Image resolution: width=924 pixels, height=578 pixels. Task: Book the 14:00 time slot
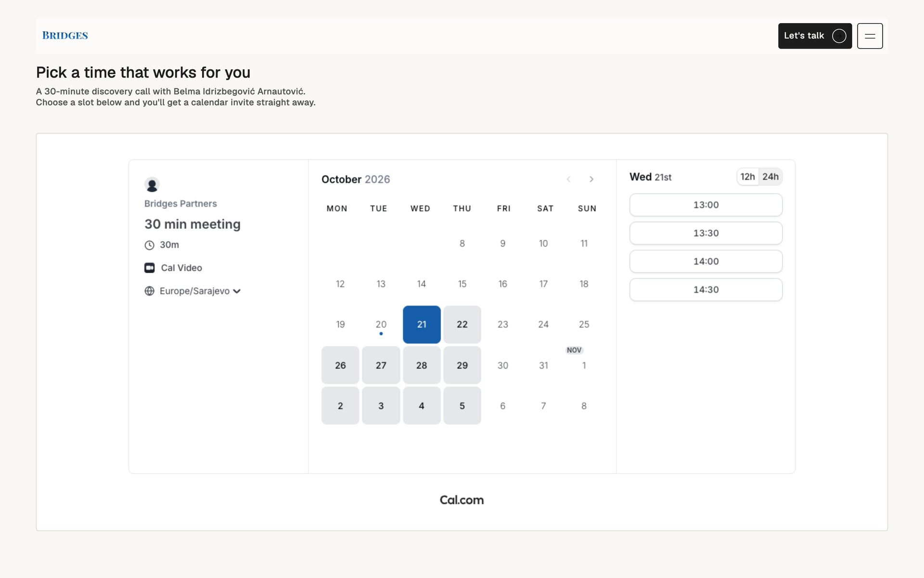pyautogui.click(x=706, y=262)
